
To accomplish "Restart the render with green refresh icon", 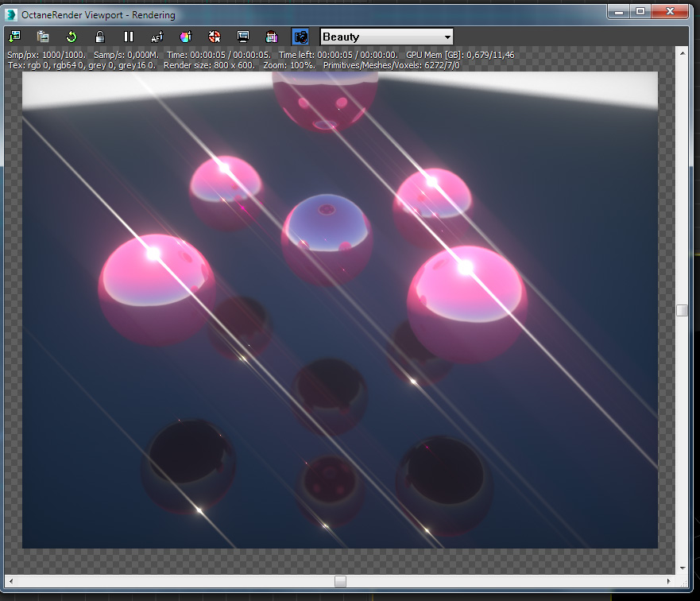I will click(x=72, y=37).
